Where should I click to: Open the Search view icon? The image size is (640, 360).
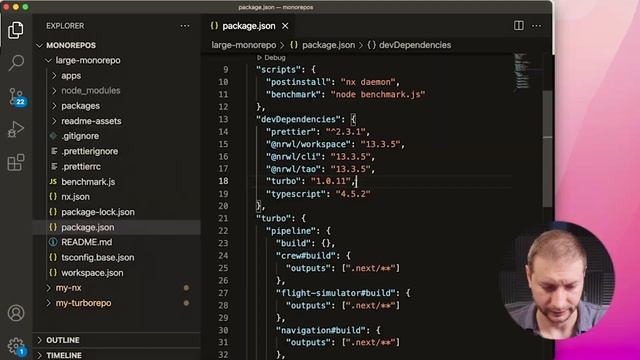coord(16,63)
